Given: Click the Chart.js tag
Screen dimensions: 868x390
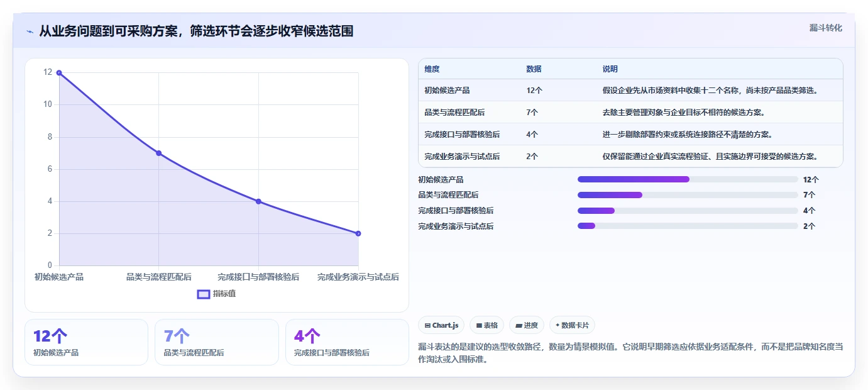Looking at the screenshot, I should point(442,325).
